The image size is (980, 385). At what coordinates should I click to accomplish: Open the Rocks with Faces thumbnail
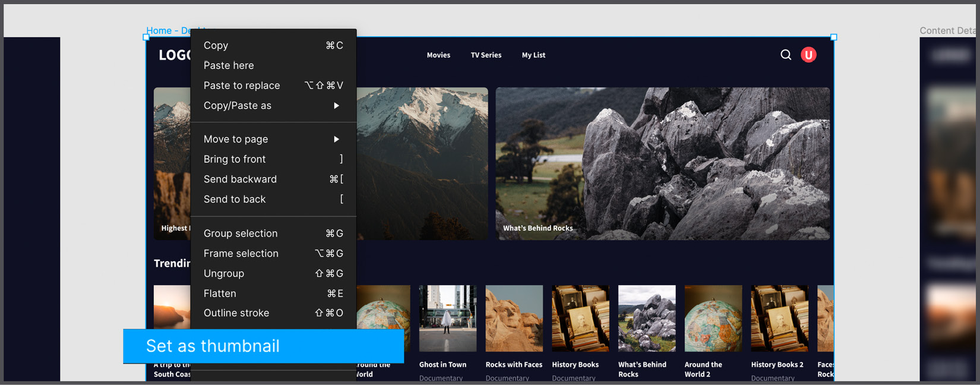pyautogui.click(x=514, y=318)
